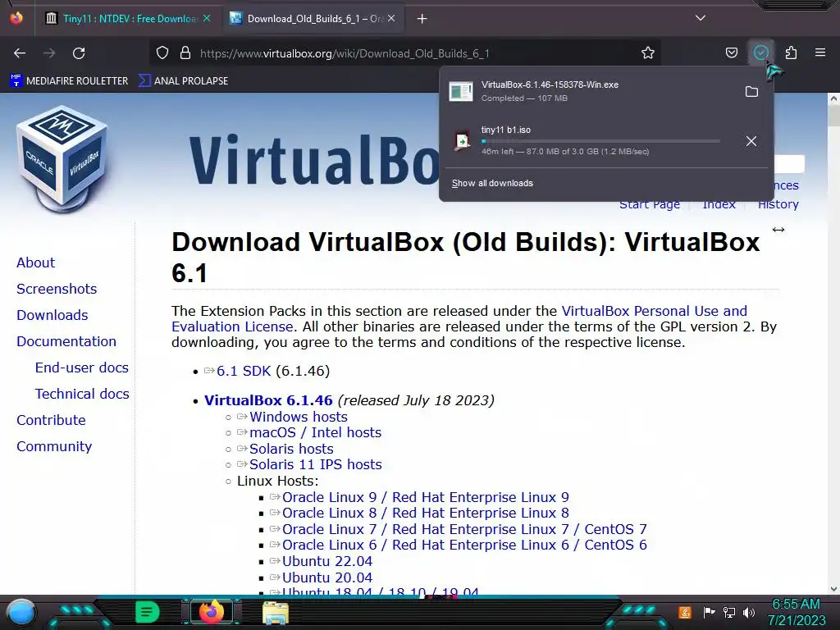Open VirtualBox Personal Use license link
Screen dimensions: 840x630
[654, 311]
